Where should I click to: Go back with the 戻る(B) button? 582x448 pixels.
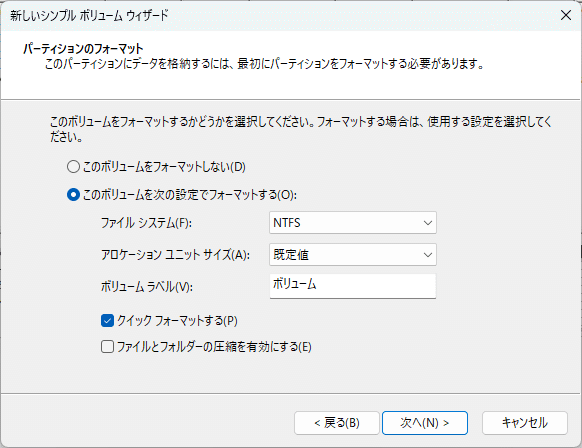337,423
